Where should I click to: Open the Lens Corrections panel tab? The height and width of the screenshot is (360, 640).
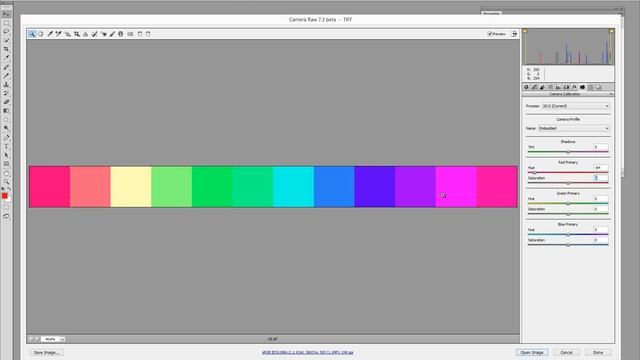coord(567,87)
